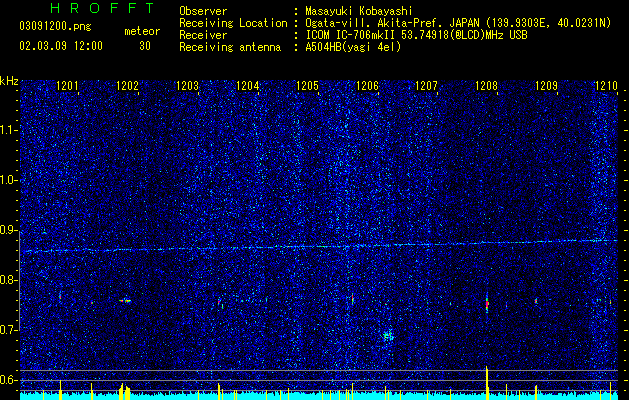The image size is (629, 400).
Task: Click the 1.1 kHz axis label
Action: (x=9, y=130)
